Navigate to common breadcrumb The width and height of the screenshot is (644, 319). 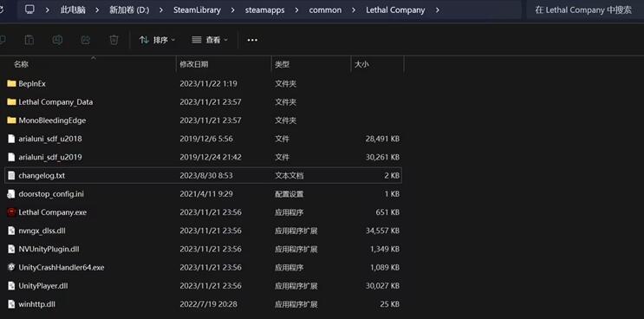325,10
